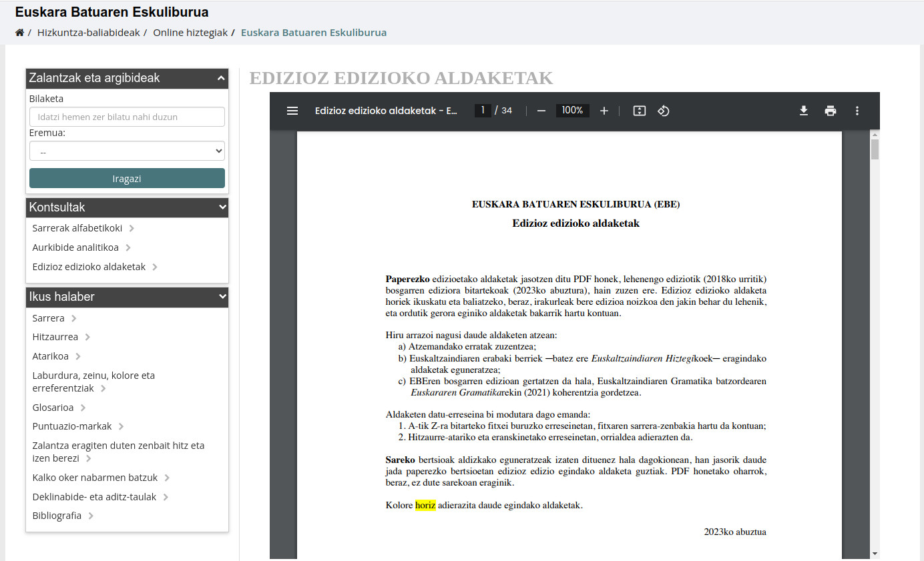The image size is (924, 561).
Task: Open the PDF viewer more actions menu
Action: [x=857, y=111]
